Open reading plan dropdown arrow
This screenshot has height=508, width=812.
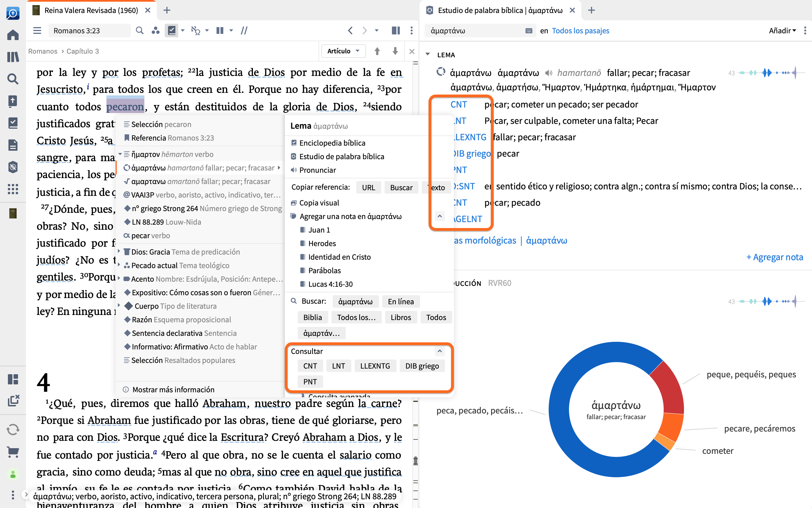[183, 30]
